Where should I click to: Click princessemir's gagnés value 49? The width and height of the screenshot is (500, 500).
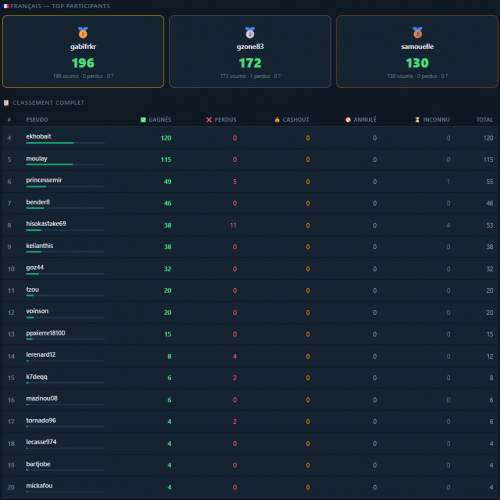coord(168,182)
